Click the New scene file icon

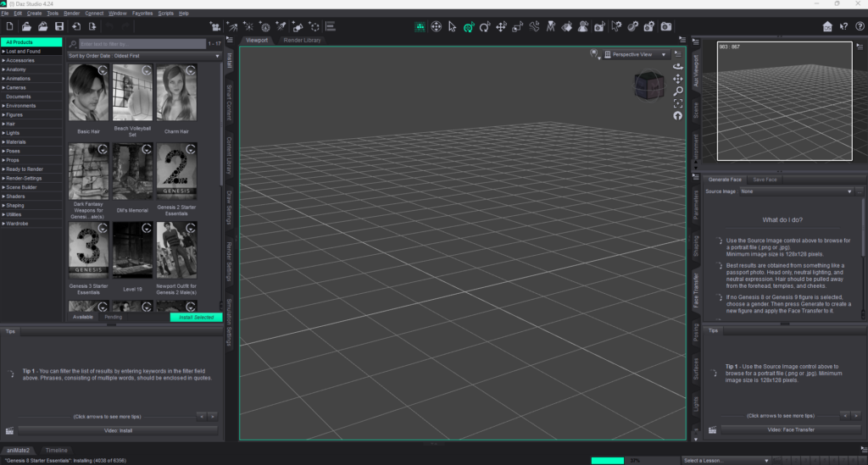click(x=9, y=27)
